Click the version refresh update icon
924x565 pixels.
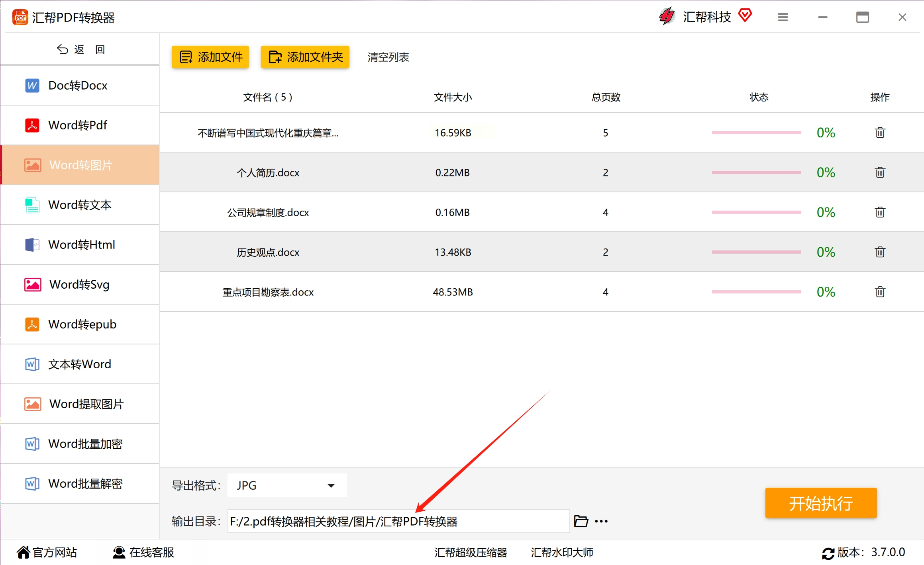point(828,553)
